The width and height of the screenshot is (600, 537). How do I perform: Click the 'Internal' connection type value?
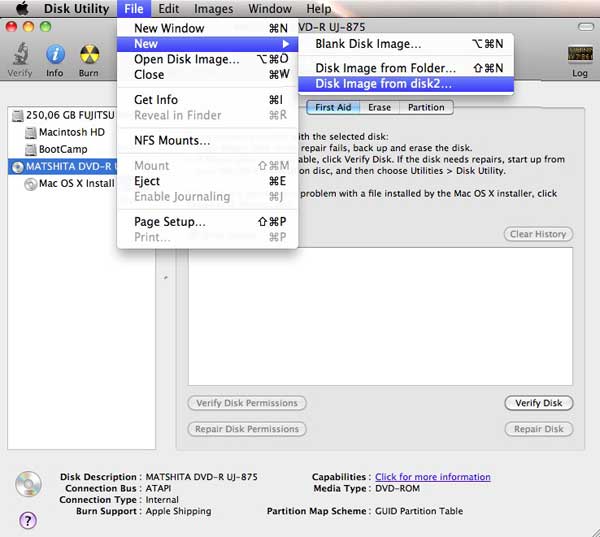tap(162, 500)
